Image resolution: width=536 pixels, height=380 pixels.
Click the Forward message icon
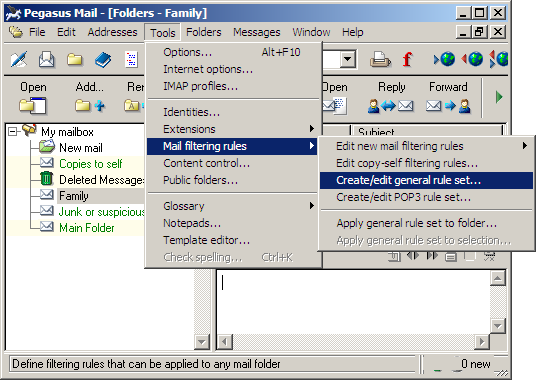pyautogui.click(x=448, y=106)
